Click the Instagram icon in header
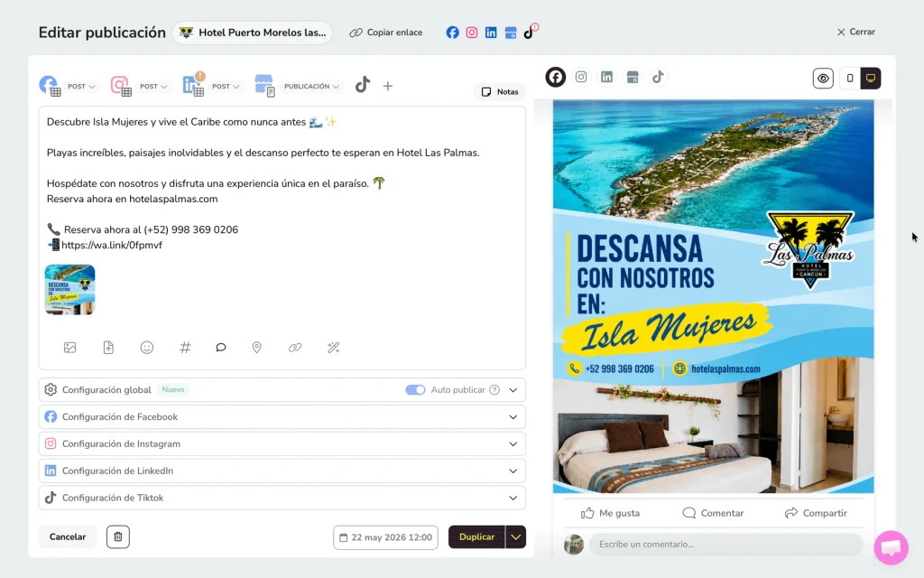 tap(471, 33)
